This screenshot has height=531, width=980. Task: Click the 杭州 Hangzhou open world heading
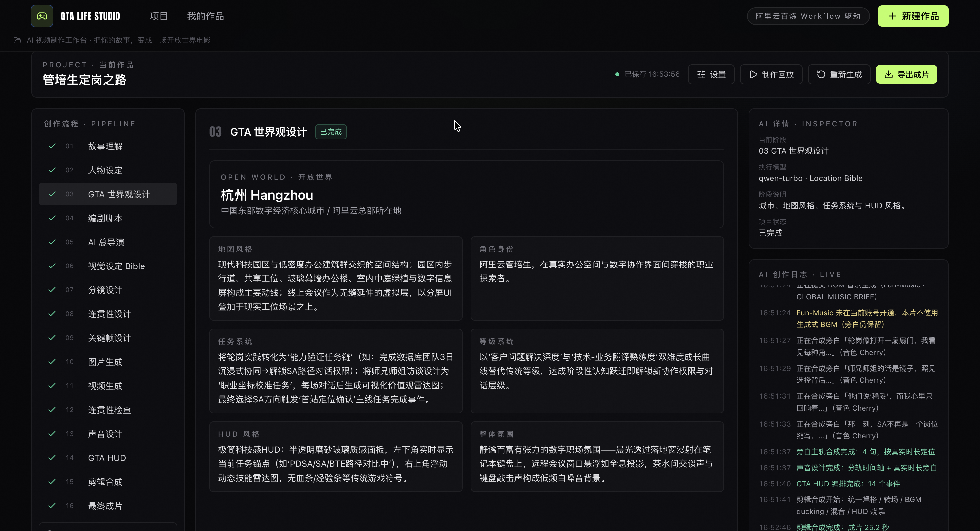click(267, 195)
